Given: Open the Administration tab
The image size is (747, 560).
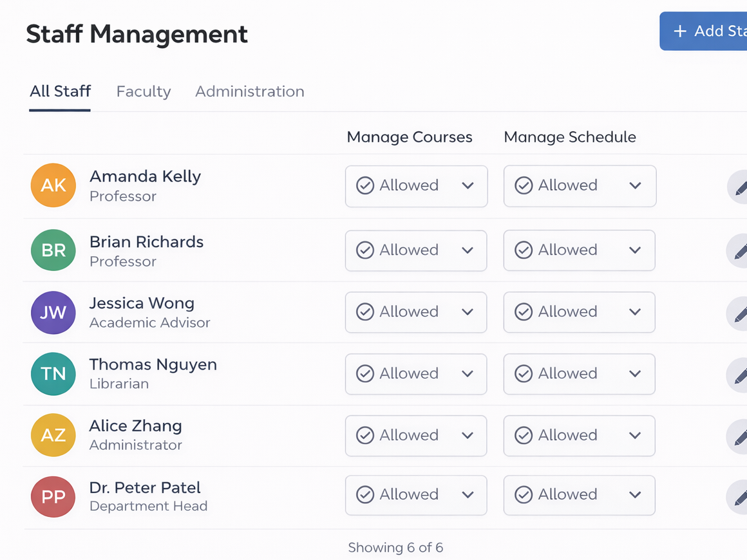Looking at the screenshot, I should pos(250,91).
